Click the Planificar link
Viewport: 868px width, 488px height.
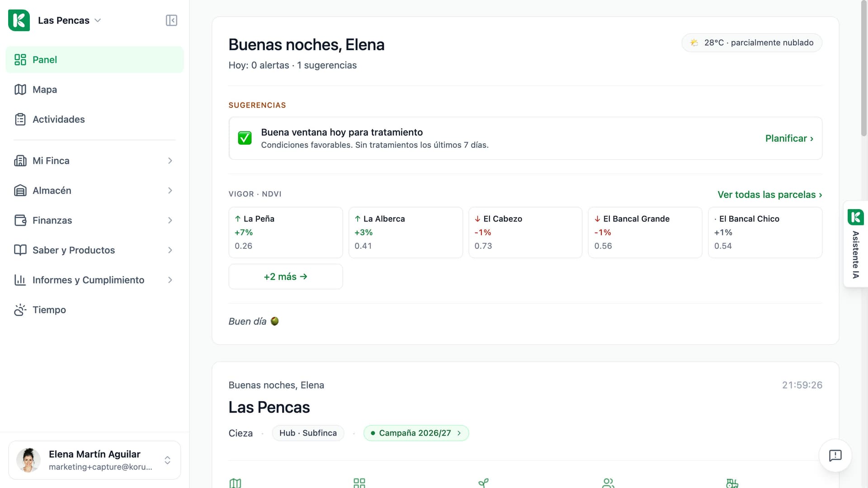[789, 138]
